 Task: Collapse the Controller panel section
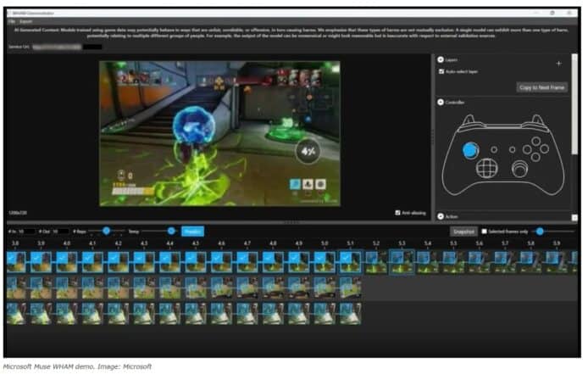coord(439,103)
